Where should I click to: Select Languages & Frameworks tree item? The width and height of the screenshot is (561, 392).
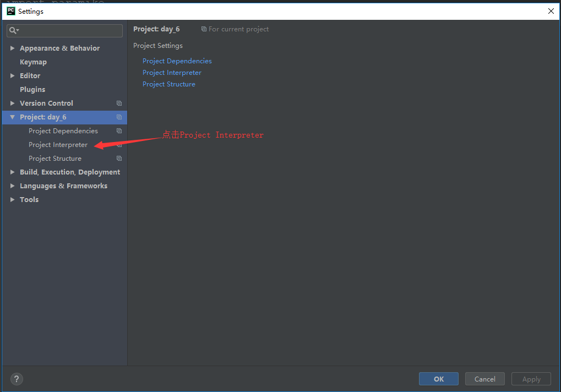point(64,186)
